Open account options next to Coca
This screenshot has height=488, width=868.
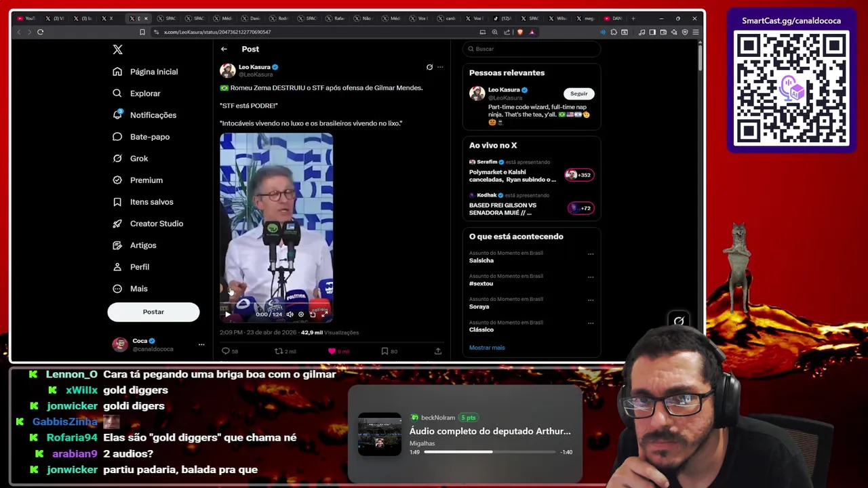coord(201,344)
